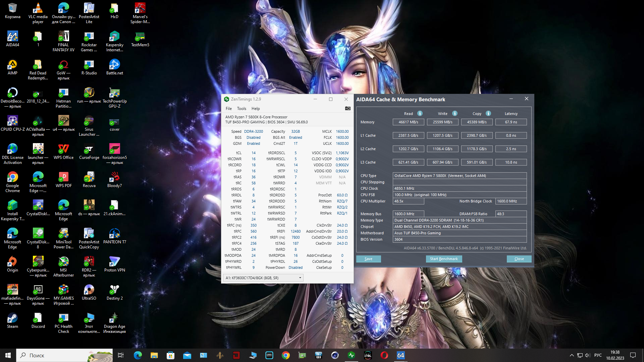Viewport: 644px width, 362px height.
Task: Click the ZenTimings screenshot camera icon
Action: pyautogui.click(x=347, y=108)
